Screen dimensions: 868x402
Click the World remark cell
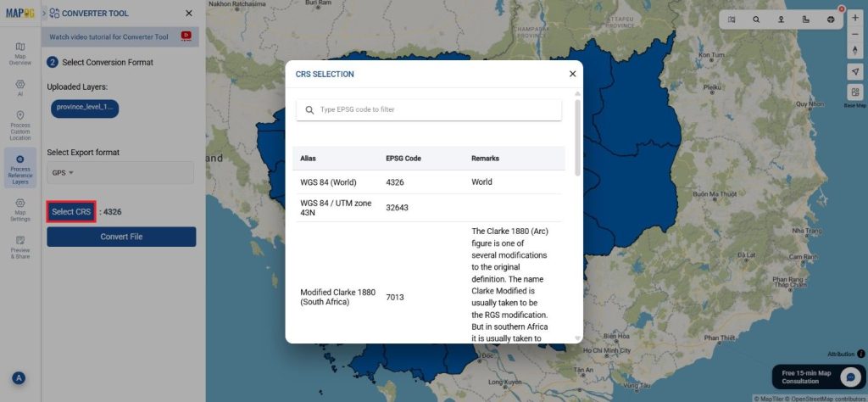481,182
